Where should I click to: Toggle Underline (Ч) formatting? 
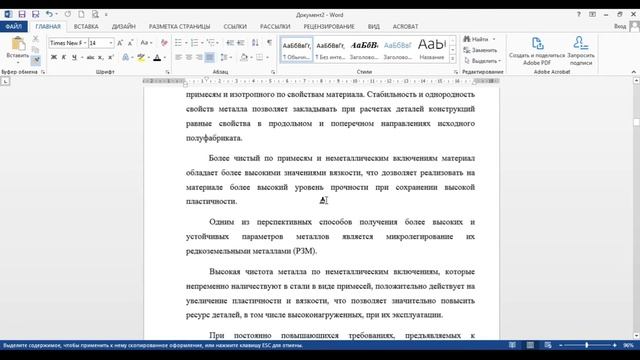point(74,58)
